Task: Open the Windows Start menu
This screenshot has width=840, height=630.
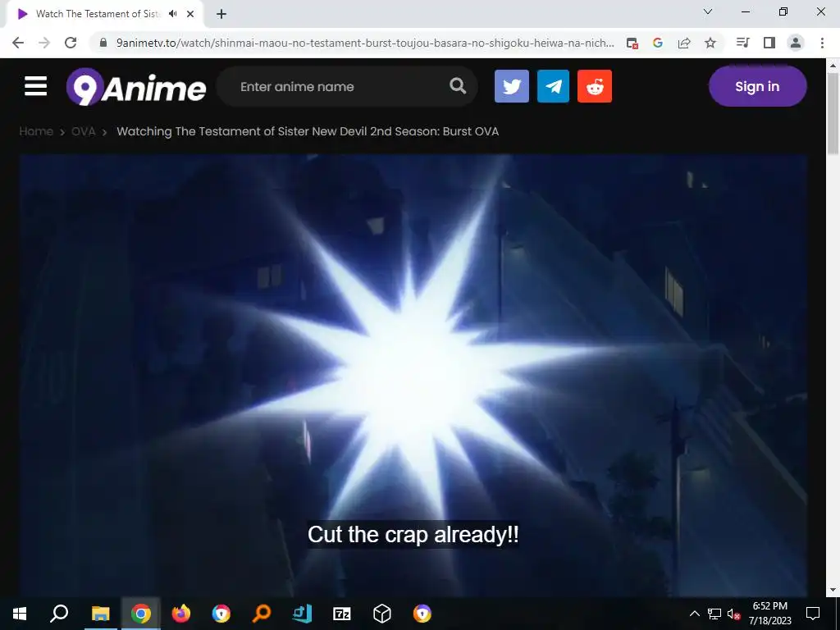Action: [20, 614]
